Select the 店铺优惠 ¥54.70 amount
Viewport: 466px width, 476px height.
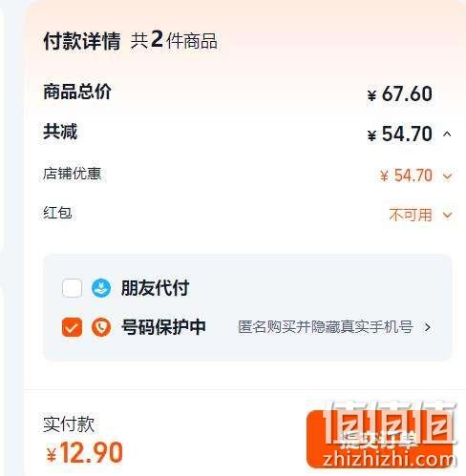click(406, 176)
